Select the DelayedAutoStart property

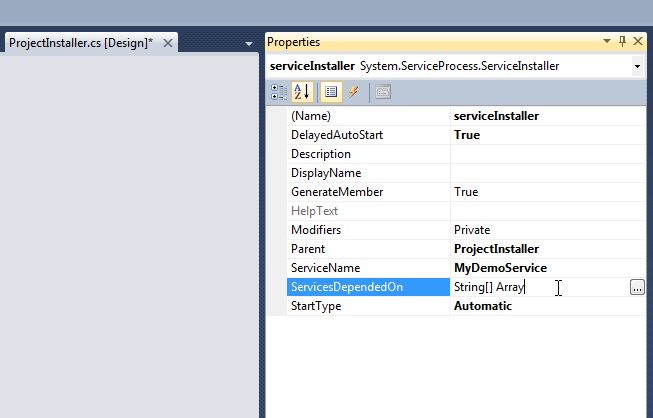pos(368,135)
